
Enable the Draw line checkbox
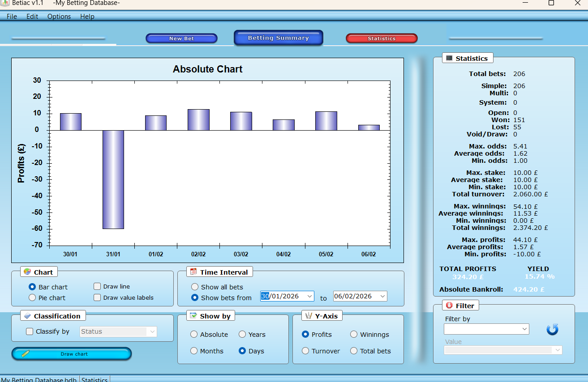pyautogui.click(x=97, y=286)
